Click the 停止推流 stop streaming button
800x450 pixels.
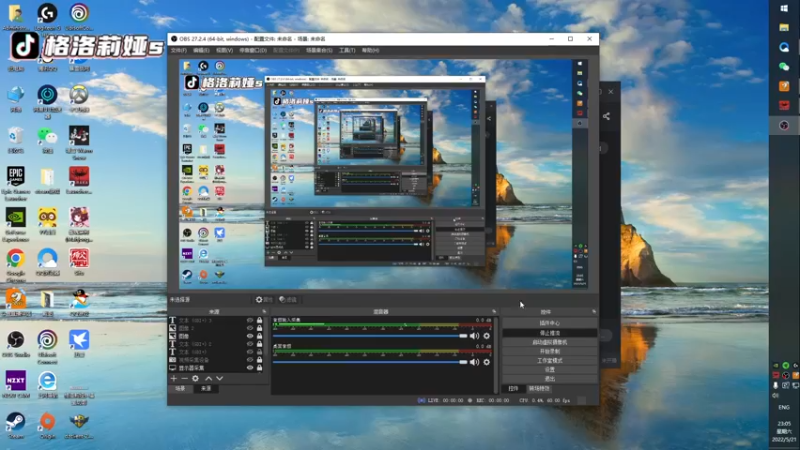[549, 333]
